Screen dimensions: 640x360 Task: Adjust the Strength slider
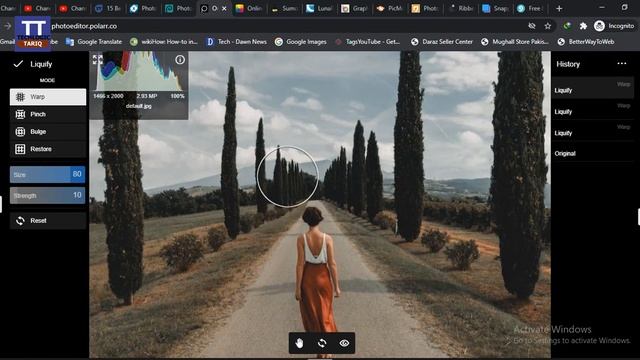47,196
